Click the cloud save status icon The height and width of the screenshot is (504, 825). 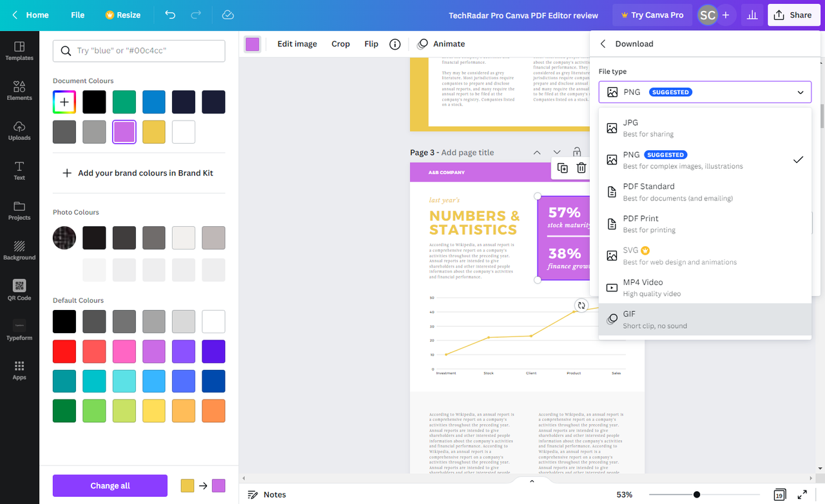228,15
